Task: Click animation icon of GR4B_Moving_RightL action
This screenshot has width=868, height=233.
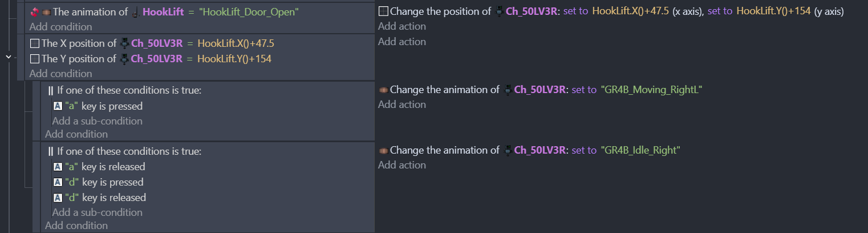Action: point(383,90)
